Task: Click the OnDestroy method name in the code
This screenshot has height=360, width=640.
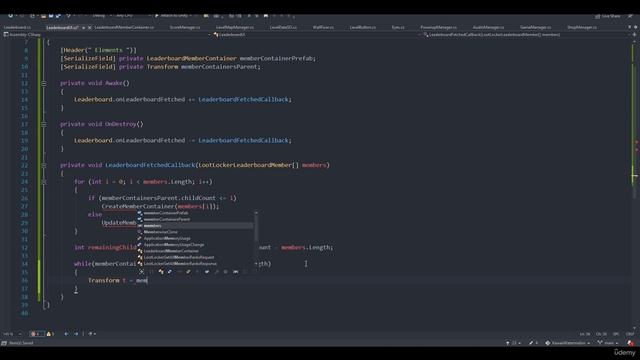Action: [x=121, y=124]
